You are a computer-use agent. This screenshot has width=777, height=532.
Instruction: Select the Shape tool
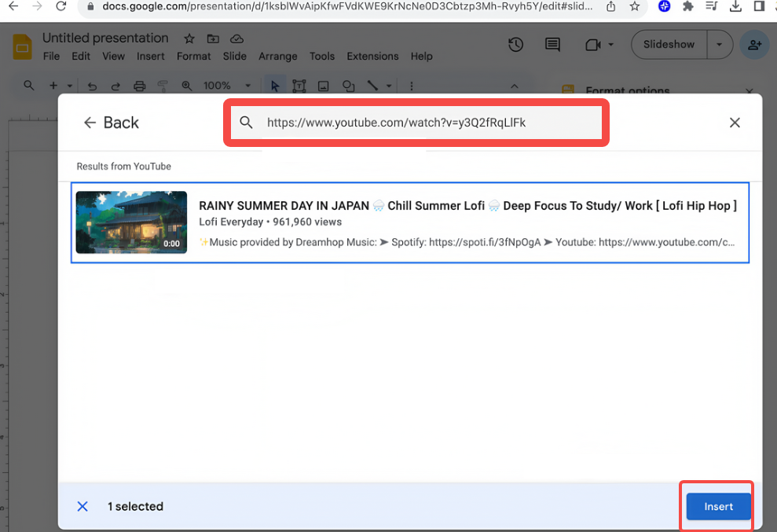[348, 86]
